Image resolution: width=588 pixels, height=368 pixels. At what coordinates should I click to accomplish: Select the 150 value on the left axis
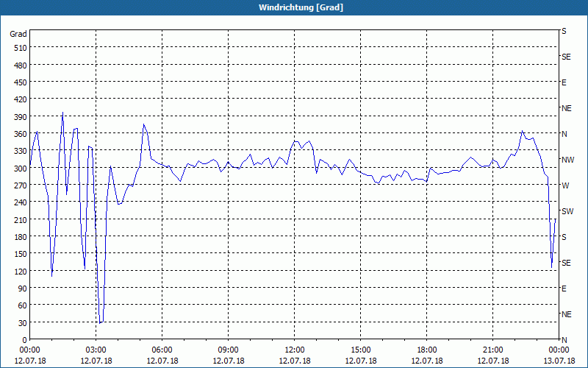pyautogui.click(x=21, y=254)
